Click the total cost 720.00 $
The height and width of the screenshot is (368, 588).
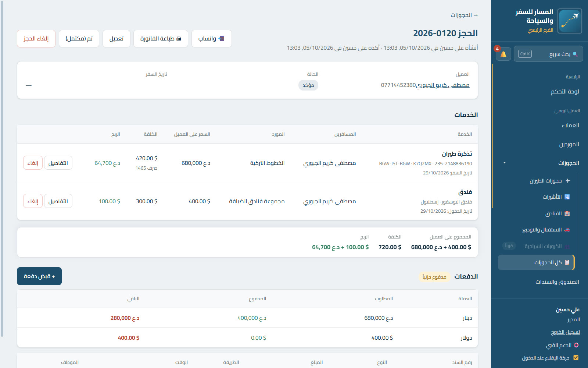(x=390, y=247)
